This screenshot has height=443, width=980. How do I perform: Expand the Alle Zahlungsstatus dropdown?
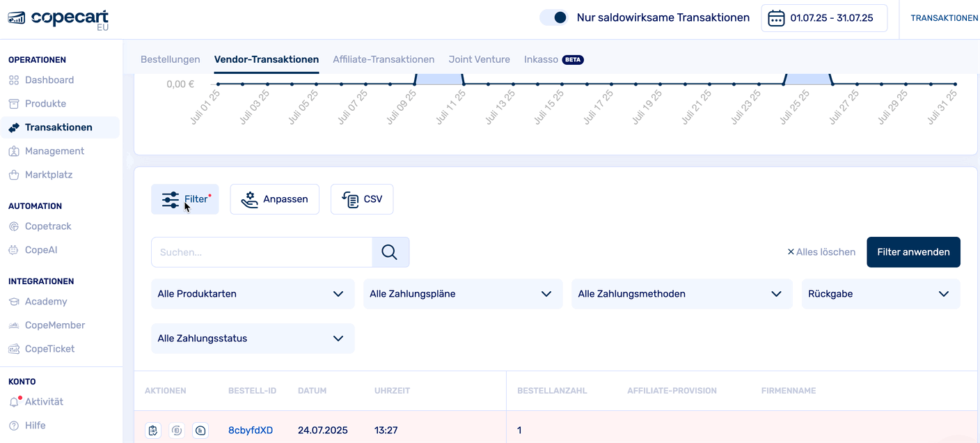click(x=252, y=339)
